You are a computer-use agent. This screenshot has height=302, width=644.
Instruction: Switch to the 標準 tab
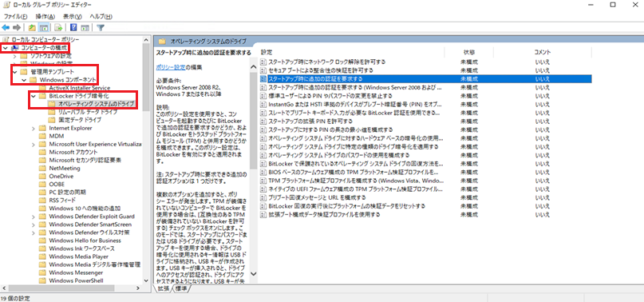point(180,289)
